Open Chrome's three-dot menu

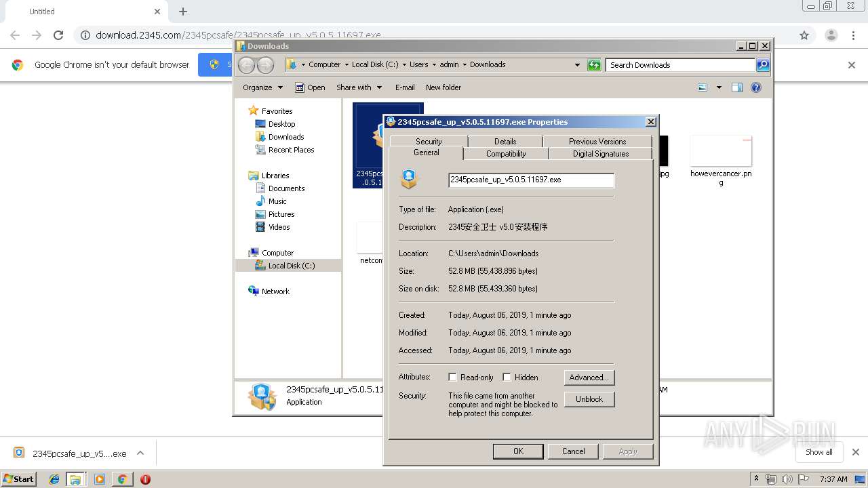pos(853,35)
